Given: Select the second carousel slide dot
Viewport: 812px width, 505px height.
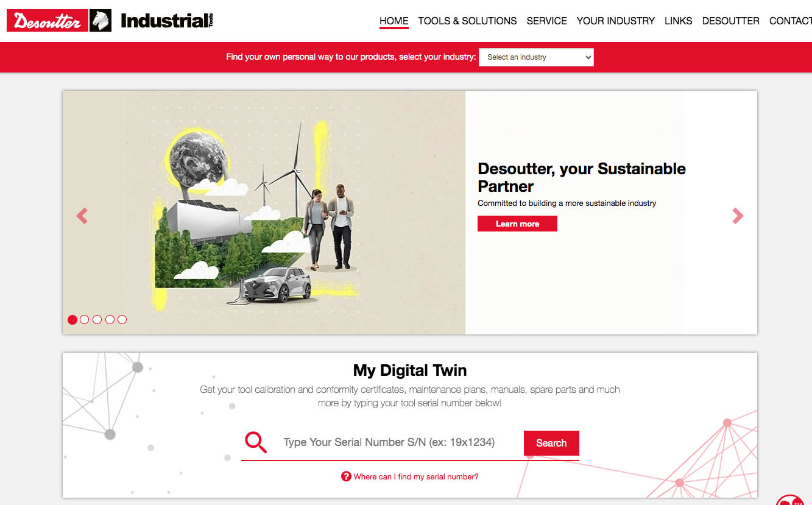Looking at the screenshot, I should [x=85, y=319].
